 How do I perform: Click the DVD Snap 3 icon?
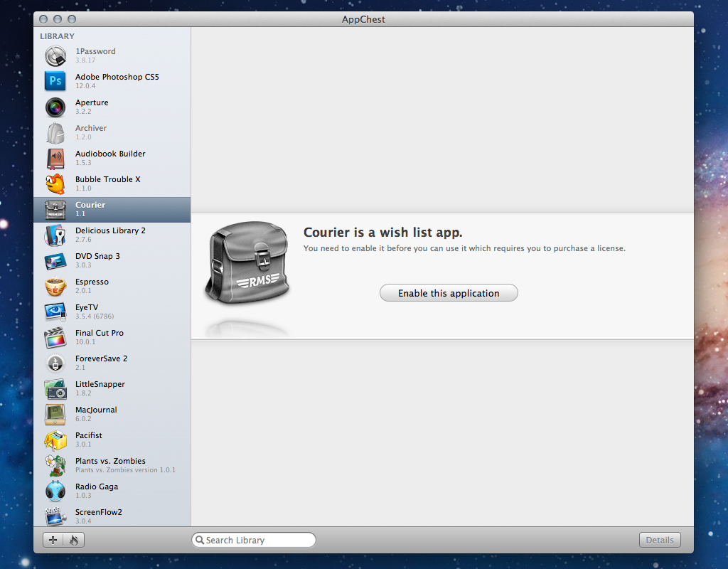(x=55, y=261)
